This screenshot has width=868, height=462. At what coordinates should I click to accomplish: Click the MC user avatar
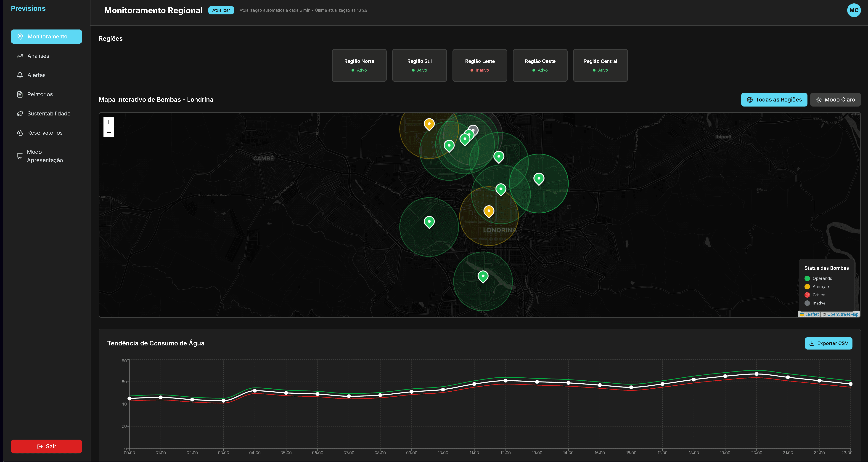pos(854,10)
